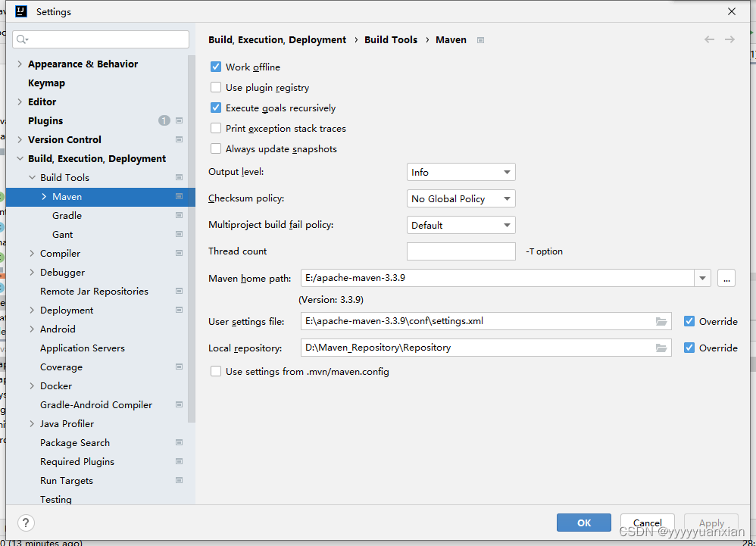Click the Build Tools project-level icon
This screenshot has width=756, height=546.
tap(179, 178)
